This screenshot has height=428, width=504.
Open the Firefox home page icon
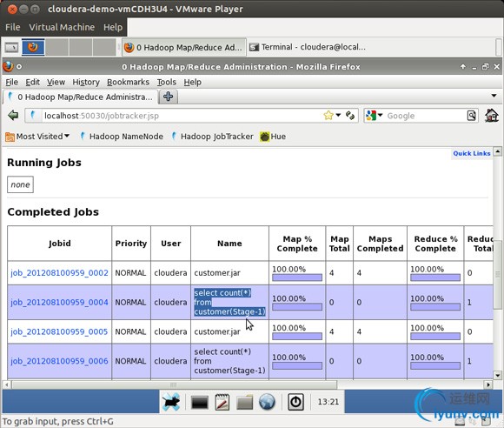[x=492, y=115]
